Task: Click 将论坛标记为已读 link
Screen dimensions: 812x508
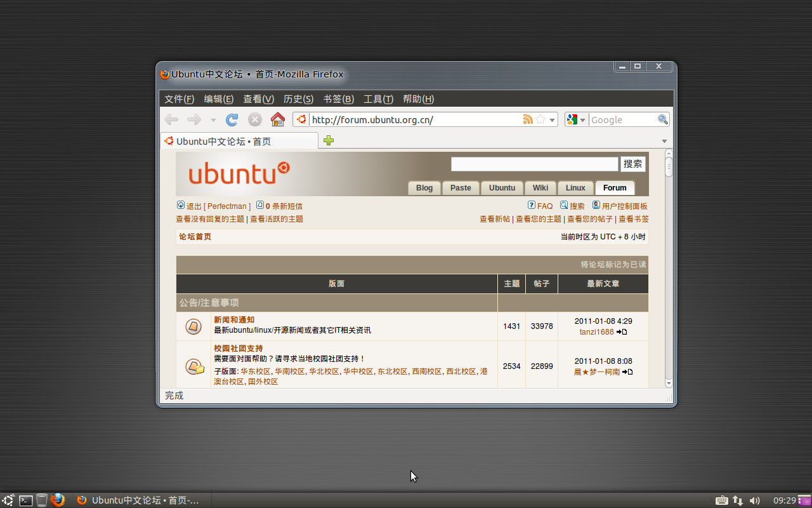Action: [613, 265]
